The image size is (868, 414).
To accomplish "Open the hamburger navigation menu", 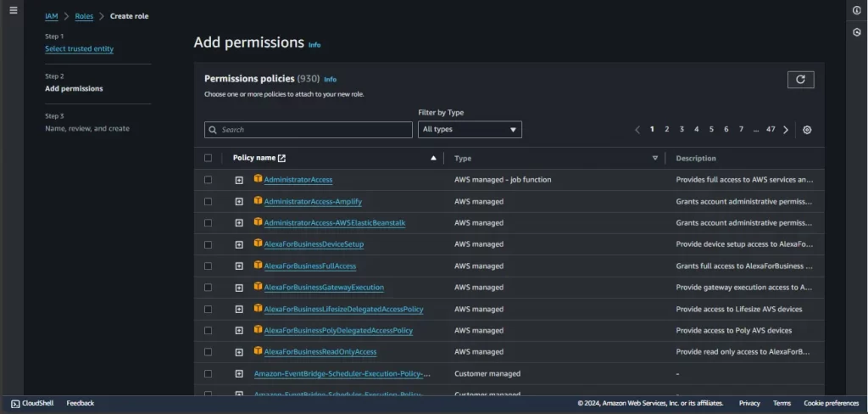I will click(x=13, y=10).
